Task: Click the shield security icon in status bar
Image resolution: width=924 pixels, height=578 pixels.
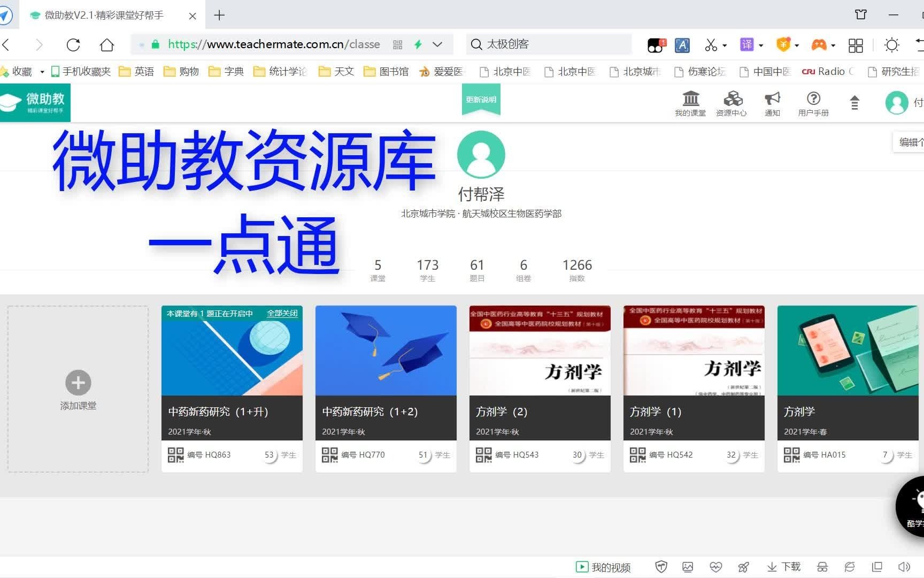Action: (x=661, y=567)
